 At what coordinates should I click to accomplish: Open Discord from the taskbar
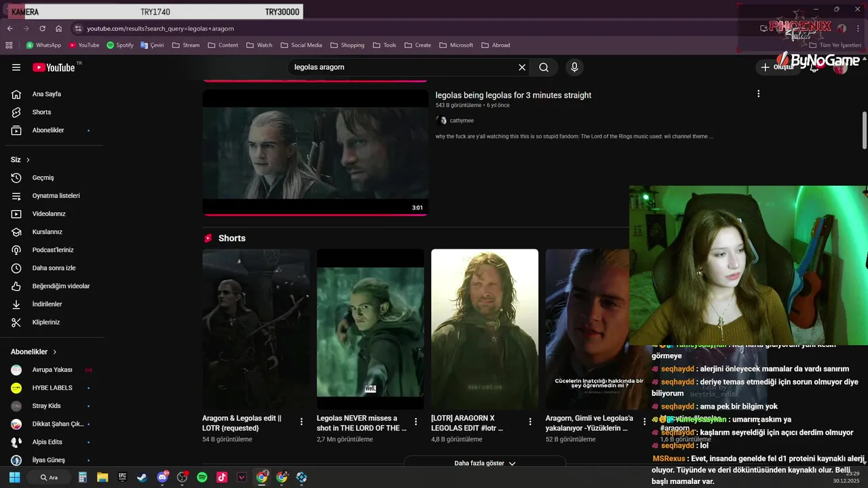(x=163, y=477)
